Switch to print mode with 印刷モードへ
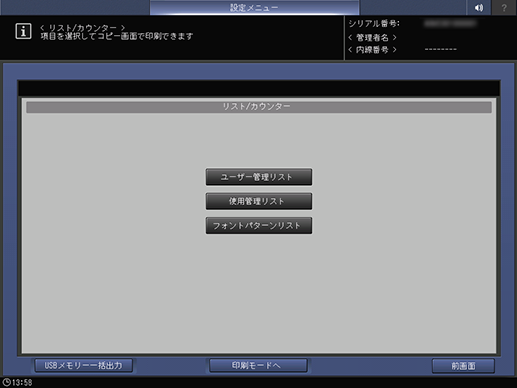 (x=258, y=366)
